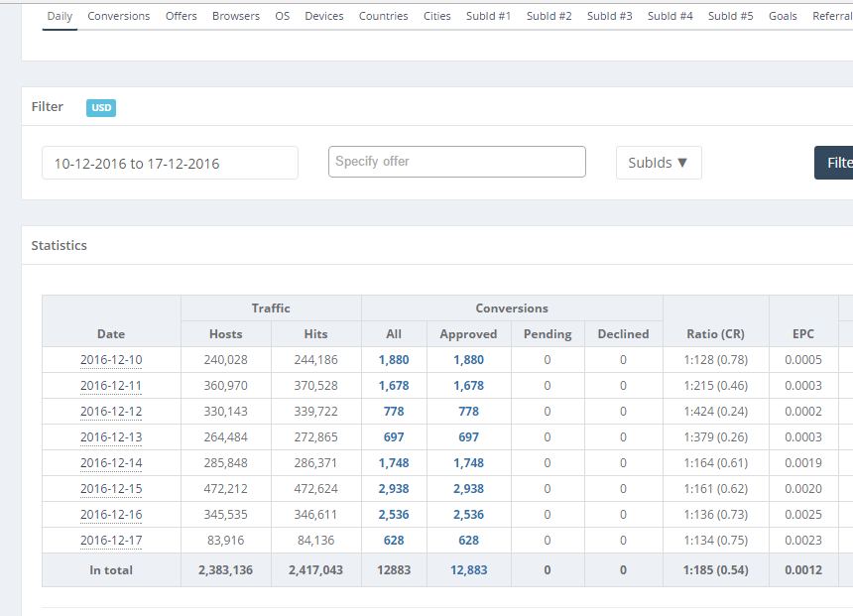Click the Hosts column header
853x616 pixels.
click(x=226, y=334)
